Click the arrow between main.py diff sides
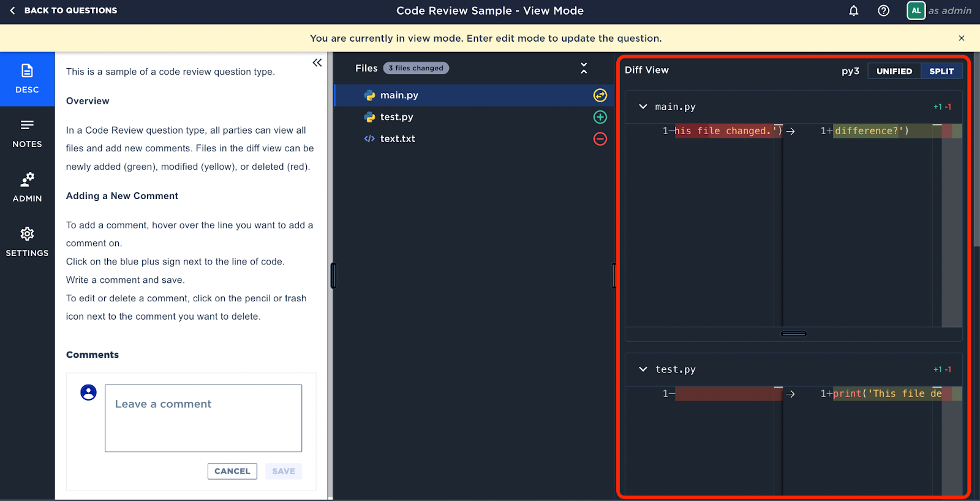The height and width of the screenshot is (501, 980). click(791, 131)
